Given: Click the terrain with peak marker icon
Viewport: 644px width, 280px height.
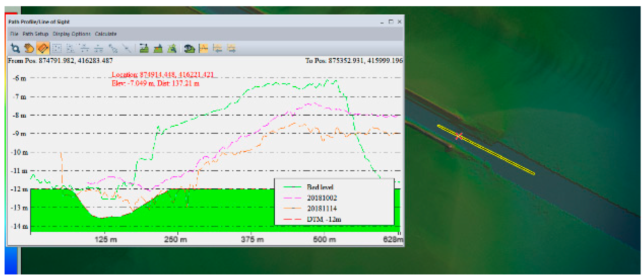Looking at the screenshot, I should pos(158,48).
